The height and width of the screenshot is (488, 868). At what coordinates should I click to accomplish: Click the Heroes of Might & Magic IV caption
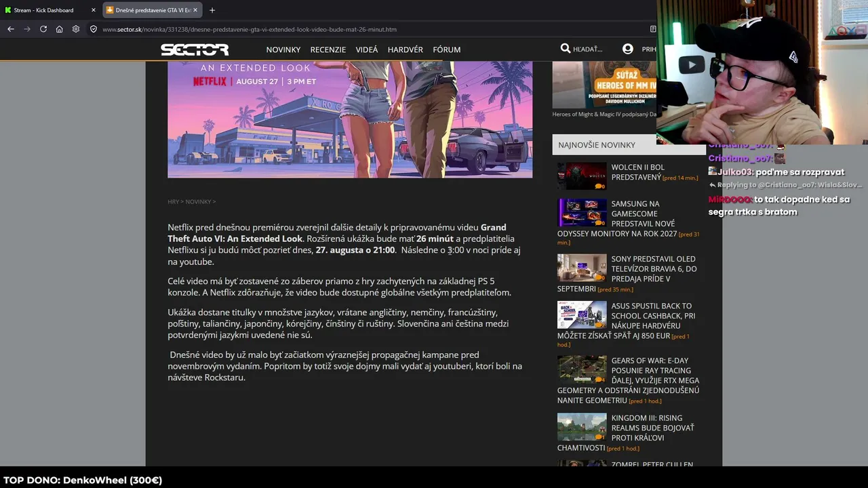click(x=604, y=114)
